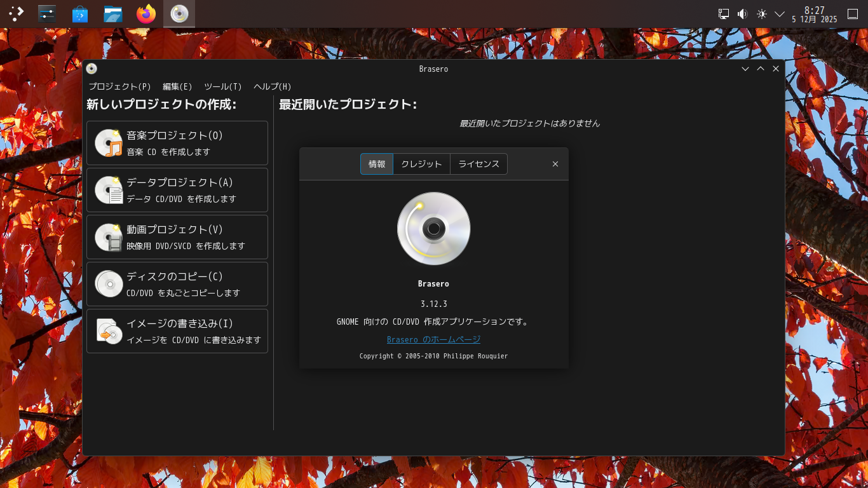Open the software store shopping bag icon

[80, 13]
